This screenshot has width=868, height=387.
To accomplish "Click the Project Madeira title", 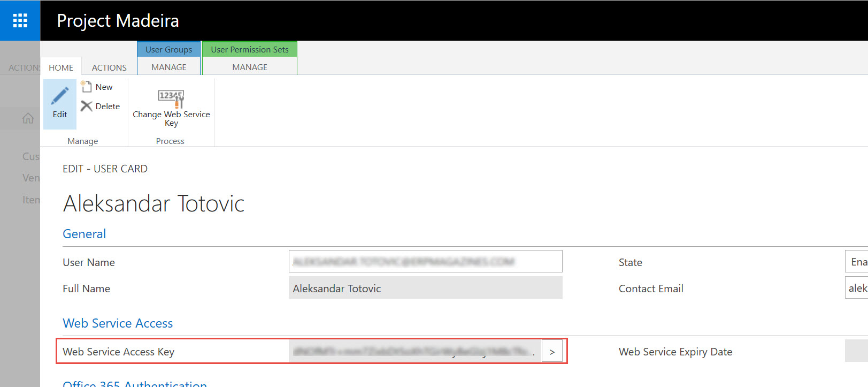I will (x=118, y=20).
